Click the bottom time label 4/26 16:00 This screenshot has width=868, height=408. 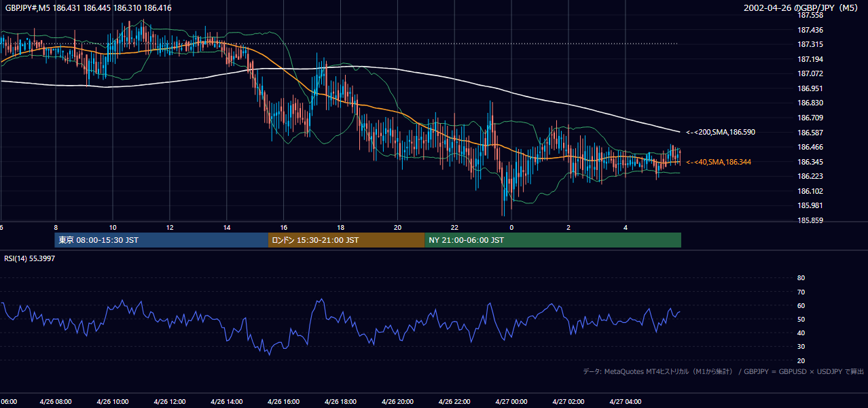(x=284, y=402)
